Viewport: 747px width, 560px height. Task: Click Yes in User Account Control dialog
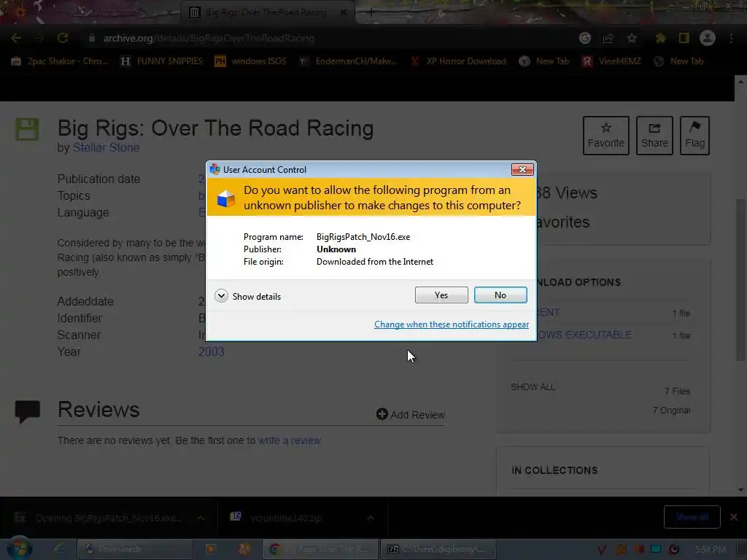tap(441, 295)
